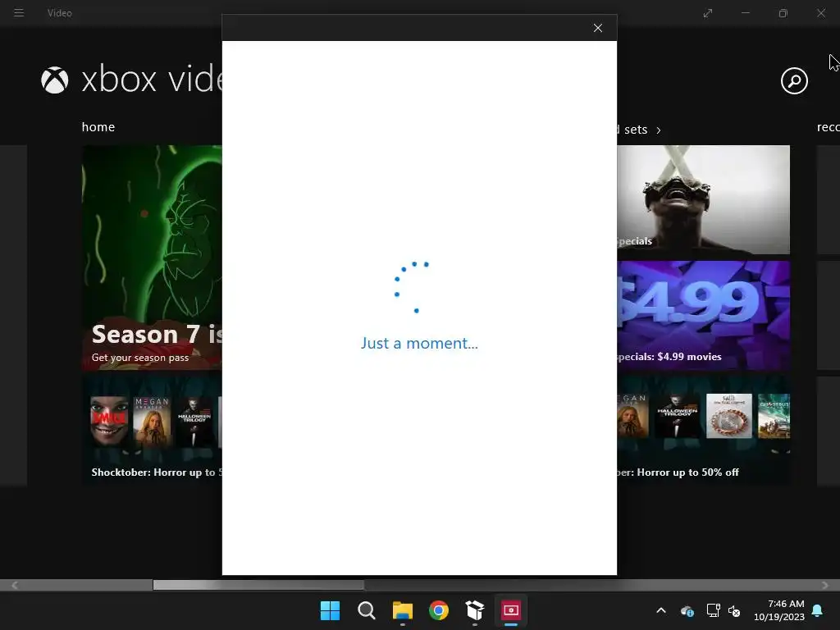
Task: Select the home tab
Action: [x=98, y=127]
